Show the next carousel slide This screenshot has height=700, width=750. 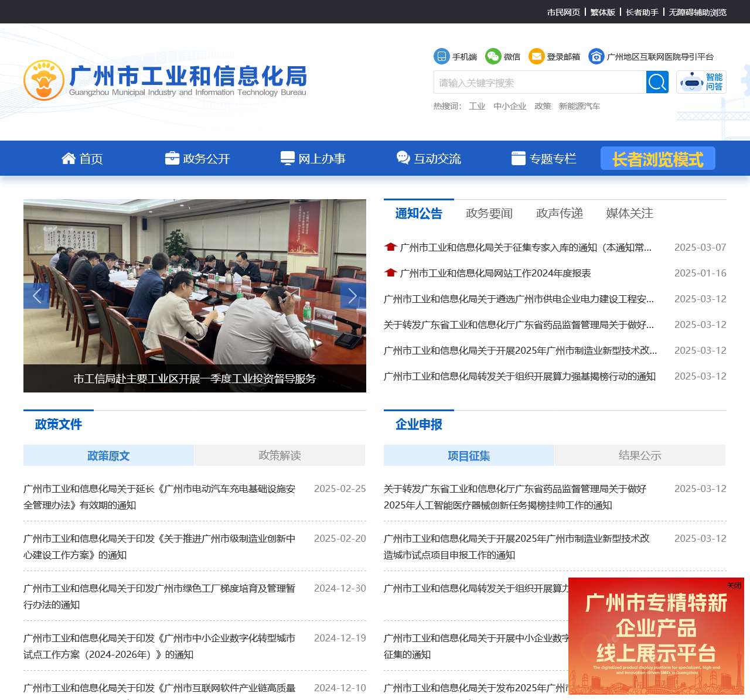coord(353,296)
